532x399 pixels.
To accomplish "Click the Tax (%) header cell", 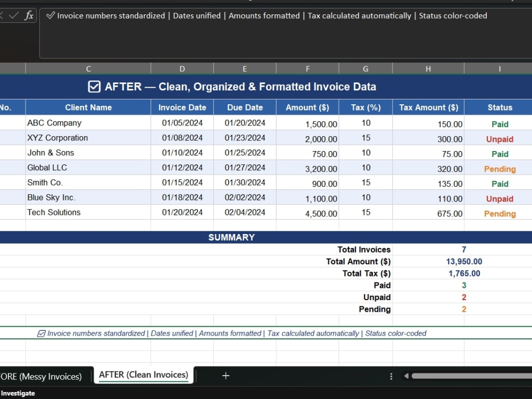I will [365, 107].
